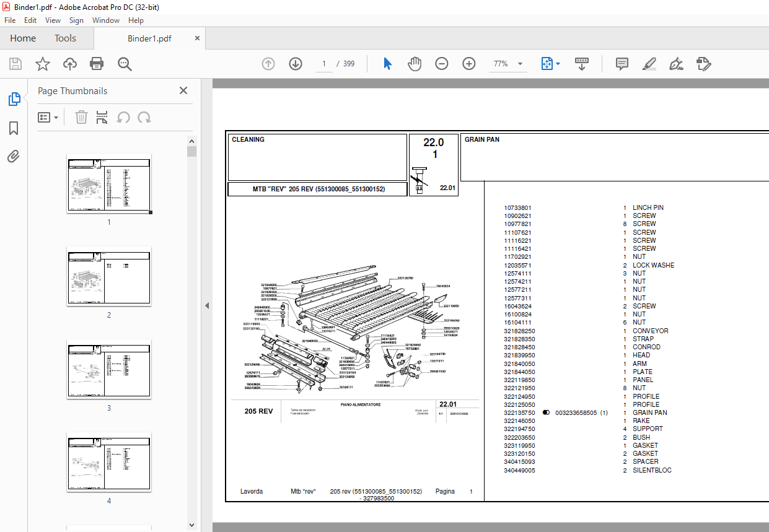769x532 pixels.
Task: Go to the previous page arrow
Action: pyautogui.click(x=268, y=64)
